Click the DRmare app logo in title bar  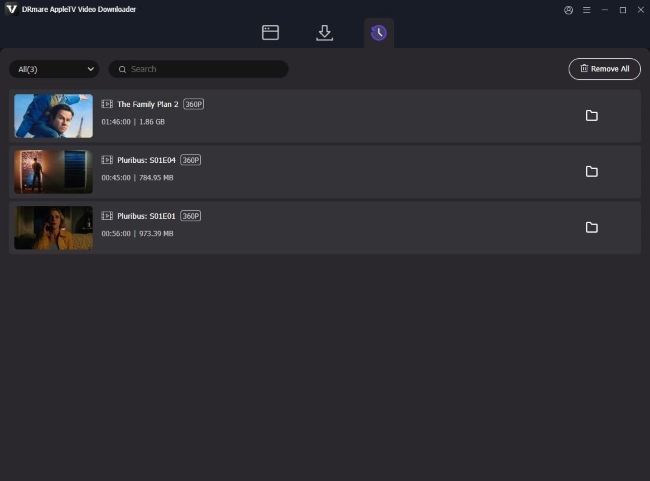point(11,9)
